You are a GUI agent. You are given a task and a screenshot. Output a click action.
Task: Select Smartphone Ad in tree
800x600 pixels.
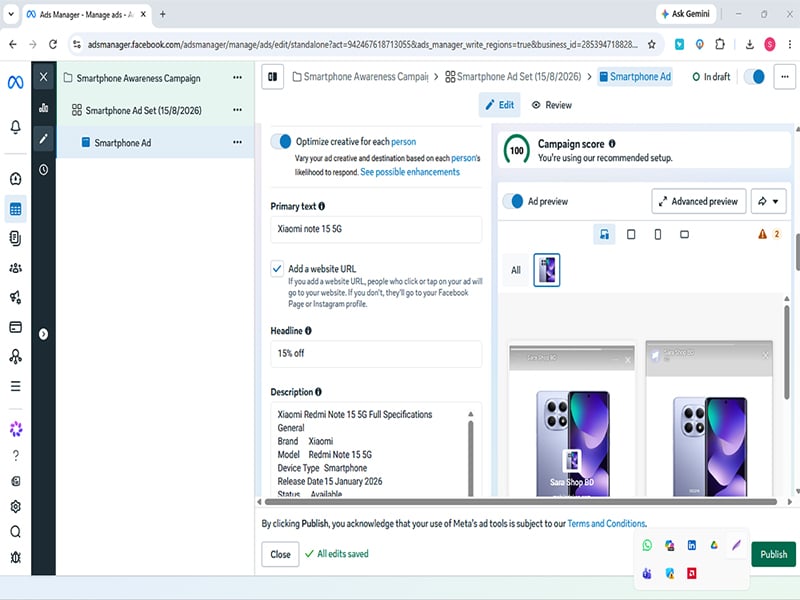[122, 143]
